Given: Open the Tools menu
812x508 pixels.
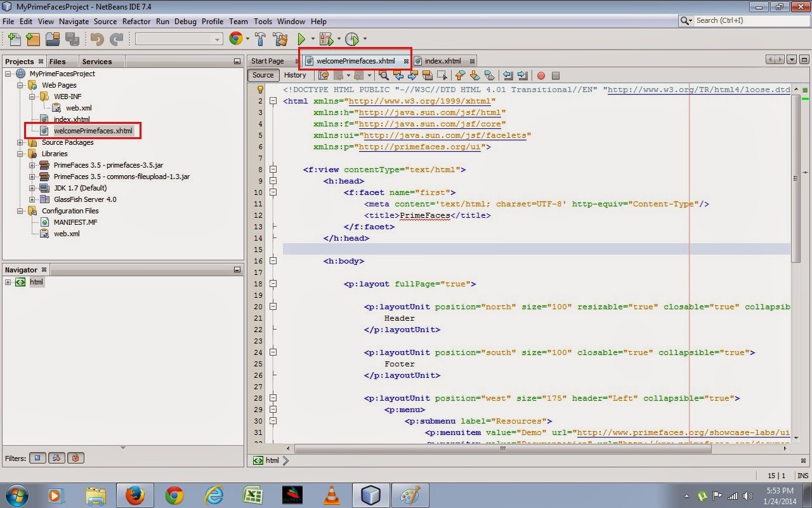Looking at the screenshot, I should pyautogui.click(x=263, y=21).
